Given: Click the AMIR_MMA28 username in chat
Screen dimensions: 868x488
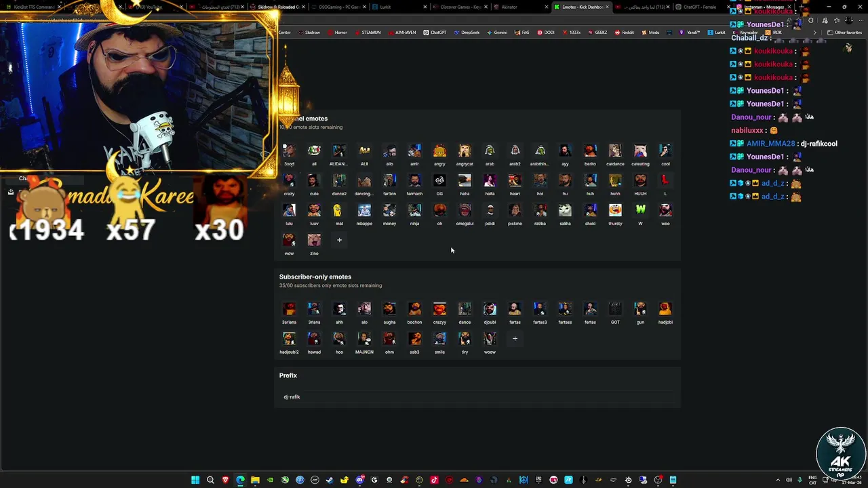Looking at the screenshot, I should pos(770,144).
